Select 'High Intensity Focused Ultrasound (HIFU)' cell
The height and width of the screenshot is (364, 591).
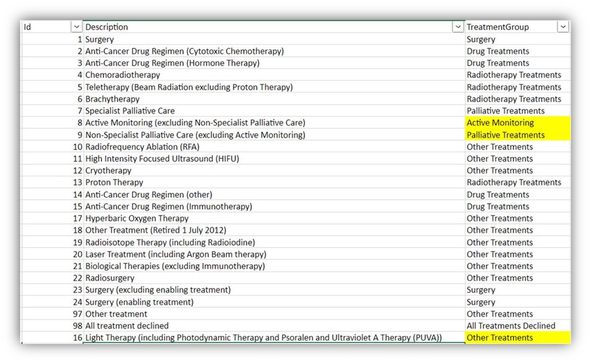click(x=274, y=159)
